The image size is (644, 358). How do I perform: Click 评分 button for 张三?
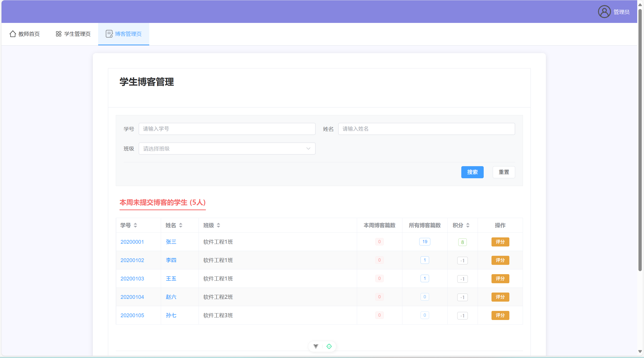tap(500, 242)
